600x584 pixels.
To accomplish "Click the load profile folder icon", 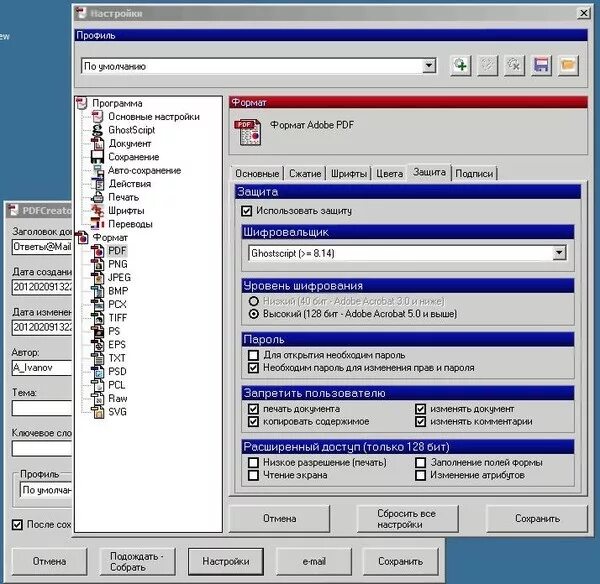I will click(568, 65).
